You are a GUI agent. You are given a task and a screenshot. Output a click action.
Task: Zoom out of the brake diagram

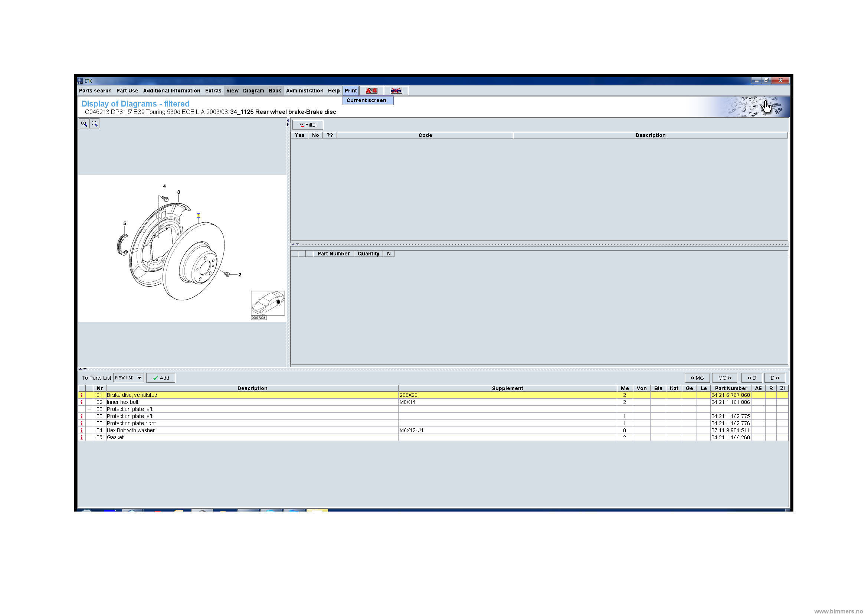click(x=95, y=124)
